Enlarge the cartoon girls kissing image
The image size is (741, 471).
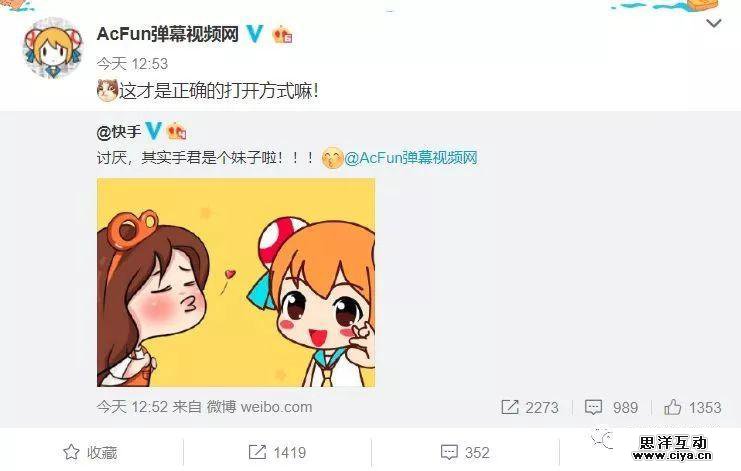(236, 283)
